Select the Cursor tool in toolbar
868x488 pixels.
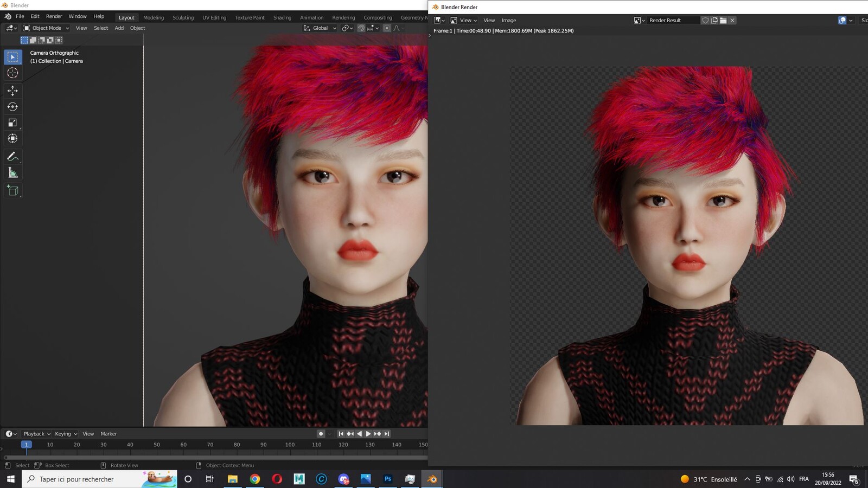(12, 73)
